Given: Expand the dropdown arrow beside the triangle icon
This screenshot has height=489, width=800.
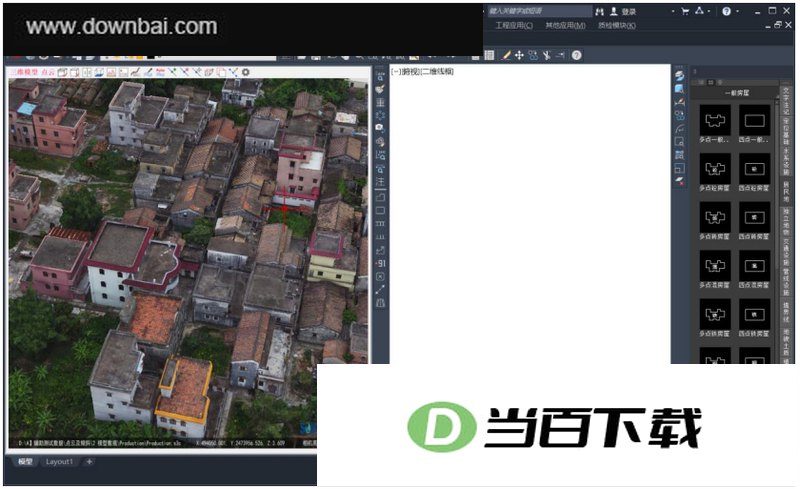Looking at the screenshot, I should click(709, 11).
